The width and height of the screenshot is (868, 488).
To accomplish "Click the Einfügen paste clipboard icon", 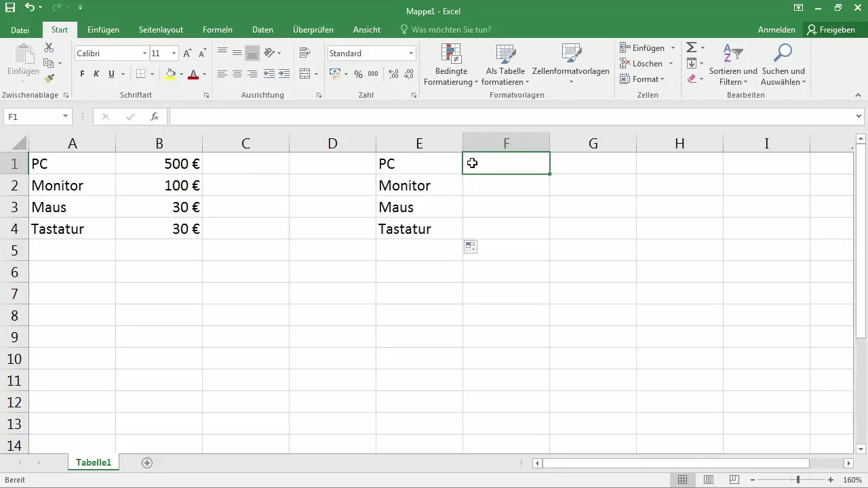I will click(23, 54).
